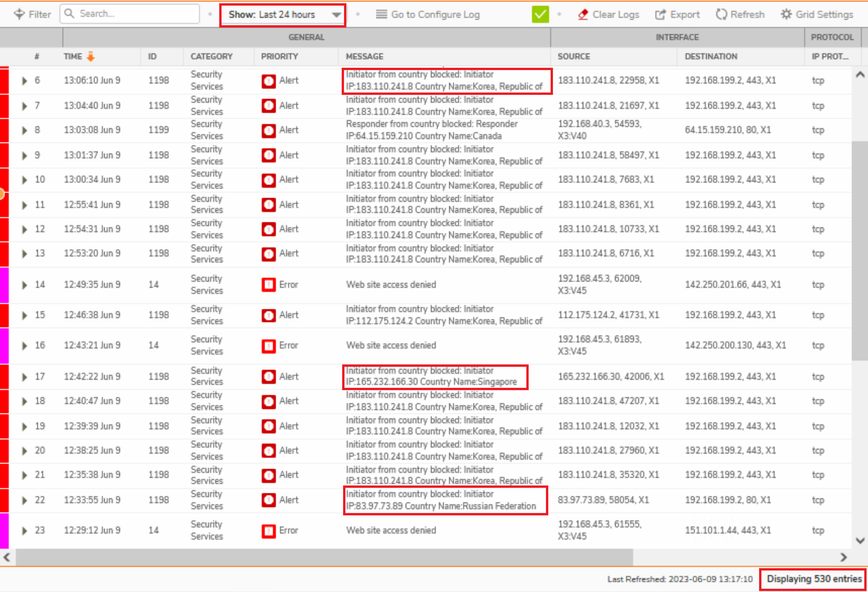Click the Go to Configure Log link
Screen dimensions: 868x592
point(435,14)
